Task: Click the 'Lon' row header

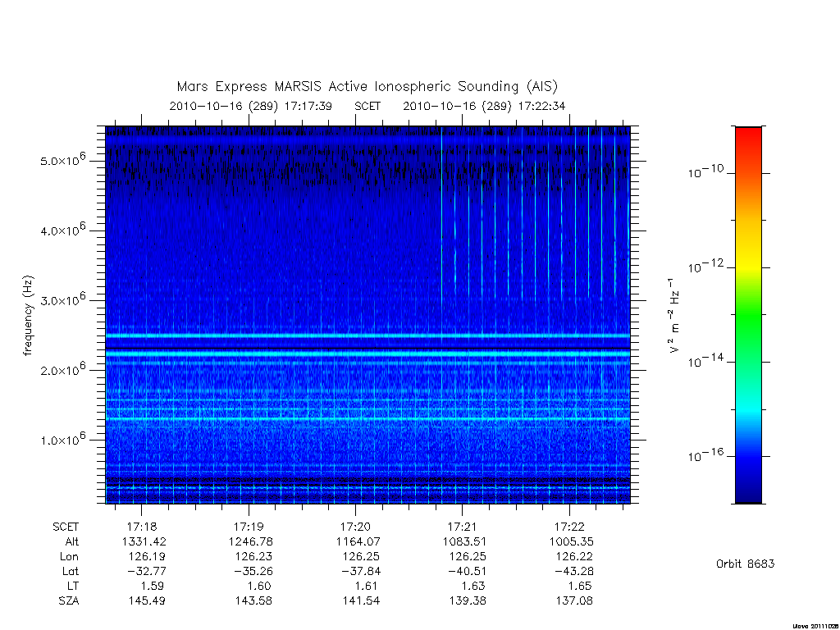Action: [69, 557]
